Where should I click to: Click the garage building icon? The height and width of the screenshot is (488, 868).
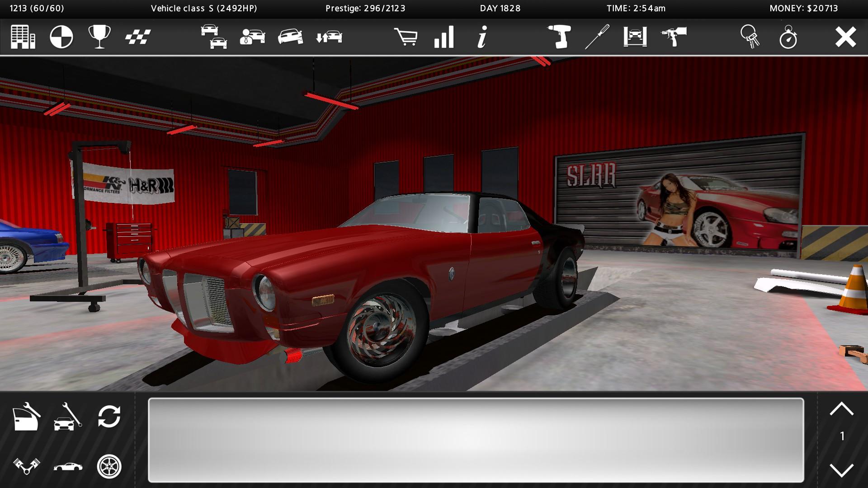coord(23,37)
